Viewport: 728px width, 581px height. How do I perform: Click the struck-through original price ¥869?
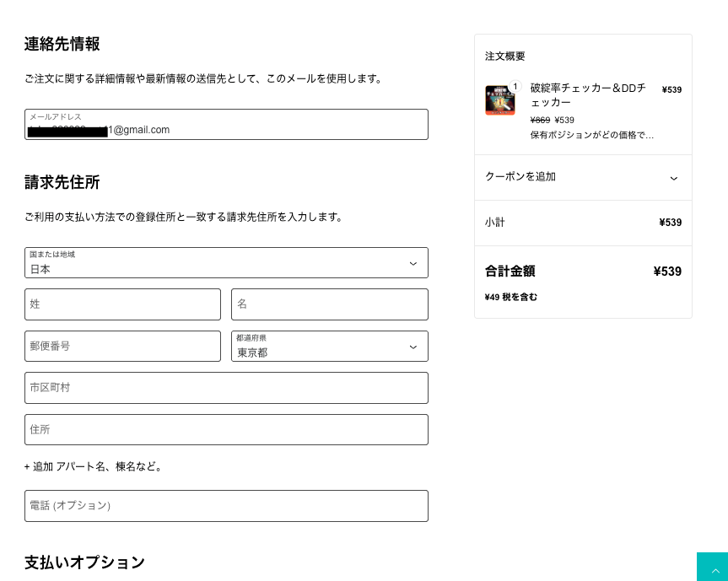pos(540,120)
